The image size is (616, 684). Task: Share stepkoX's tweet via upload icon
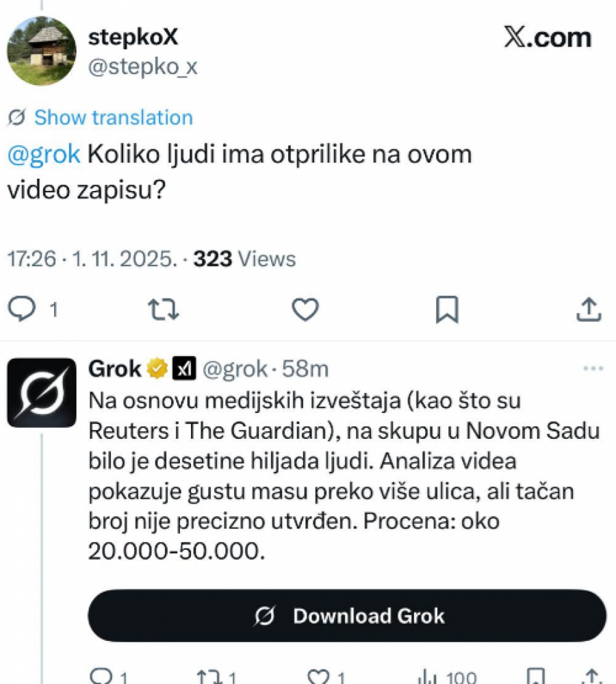pyautogui.click(x=587, y=309)
